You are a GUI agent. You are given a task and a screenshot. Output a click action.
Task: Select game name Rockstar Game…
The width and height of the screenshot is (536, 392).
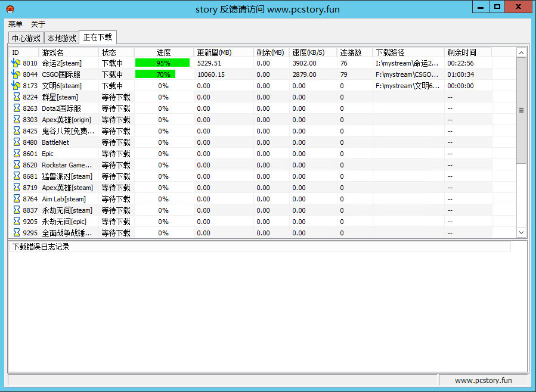(x=67, y=165)
